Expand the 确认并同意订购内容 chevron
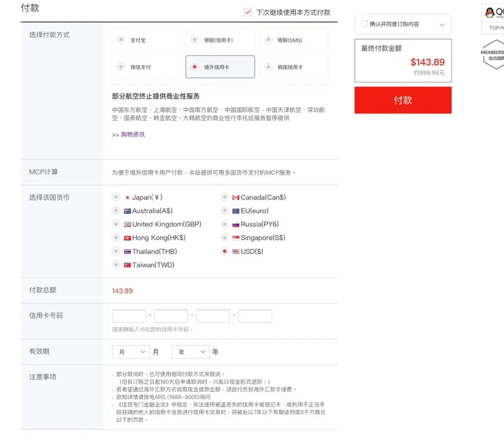 (442, 25)
